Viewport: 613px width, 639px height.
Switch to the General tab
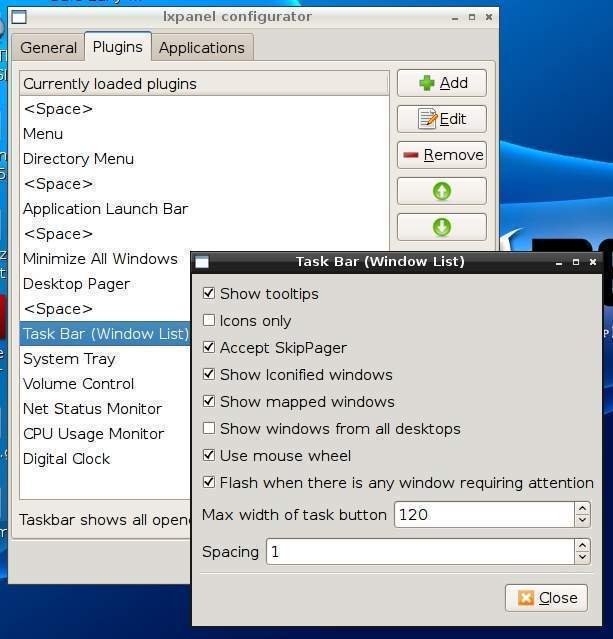(x=48, y=47)
